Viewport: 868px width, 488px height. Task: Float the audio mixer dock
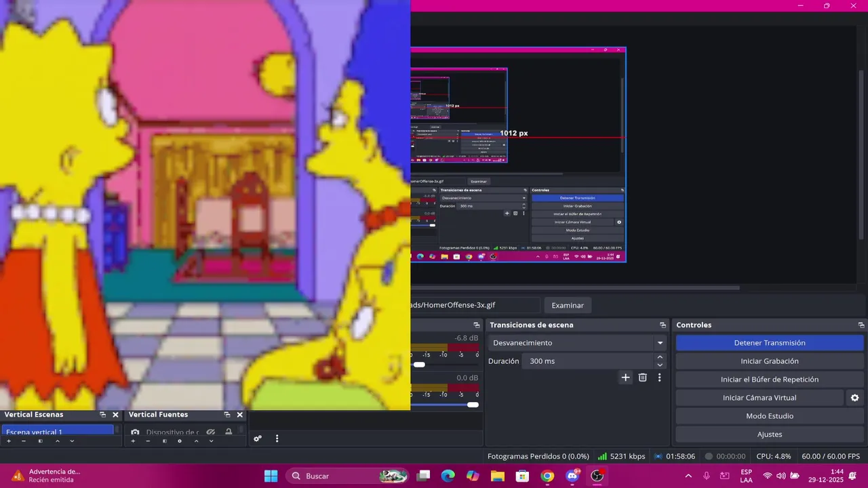[x=477, y=325]
